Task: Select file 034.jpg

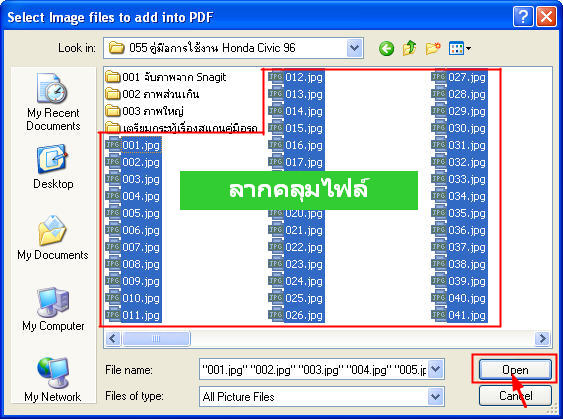Action: (459, 196)
